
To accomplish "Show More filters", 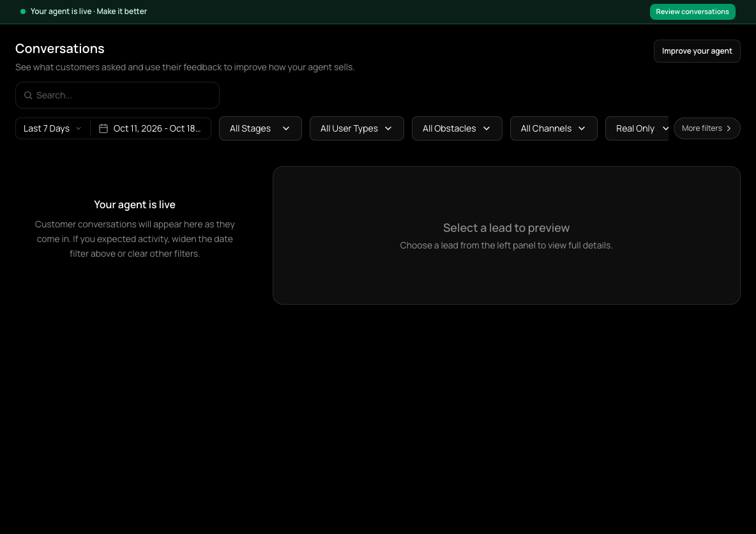I will click(x=707, y=128).
